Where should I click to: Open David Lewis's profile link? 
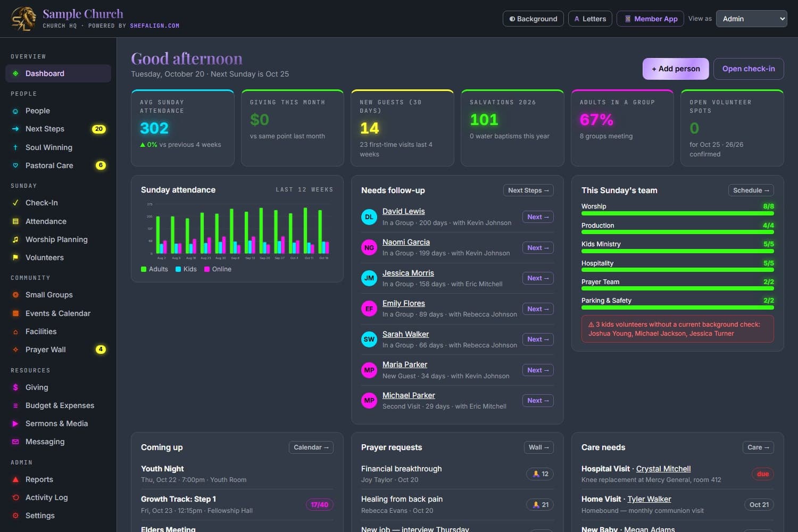click(403, 211)
